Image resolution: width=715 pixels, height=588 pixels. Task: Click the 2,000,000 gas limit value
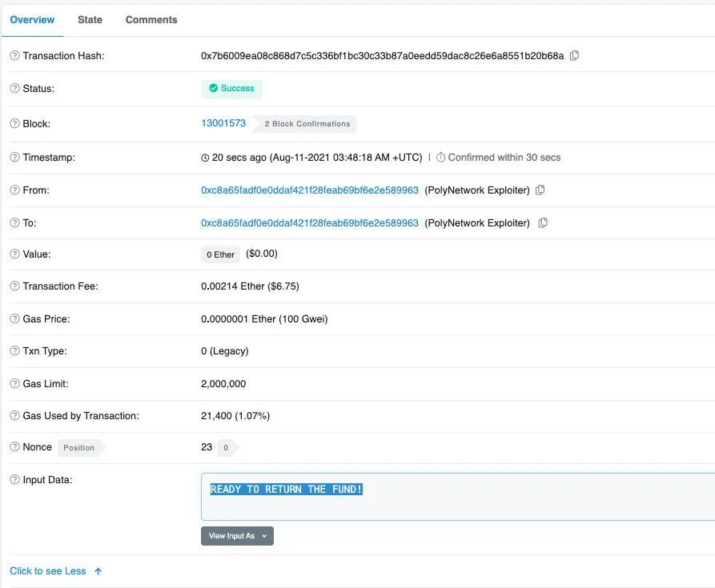[x=223, y=383]
